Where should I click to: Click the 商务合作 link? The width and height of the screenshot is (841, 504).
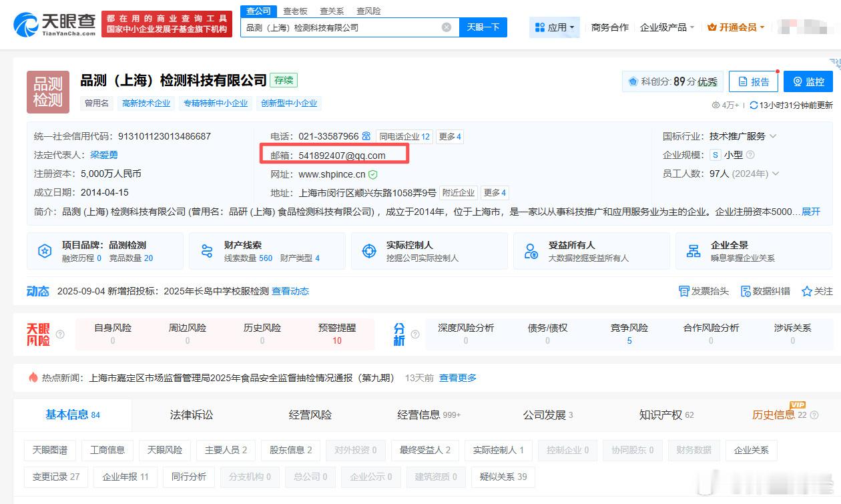(x=610, y=27)
